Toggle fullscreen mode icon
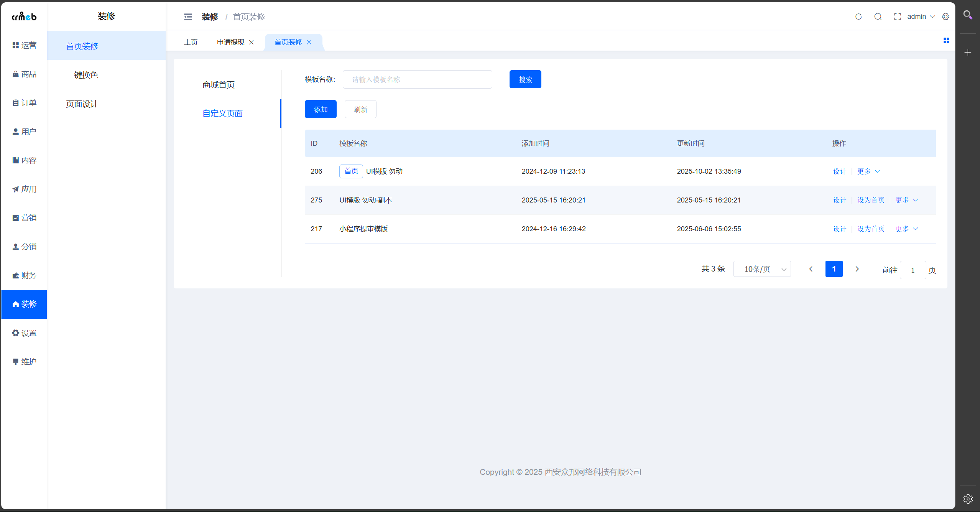 point(897,16)
